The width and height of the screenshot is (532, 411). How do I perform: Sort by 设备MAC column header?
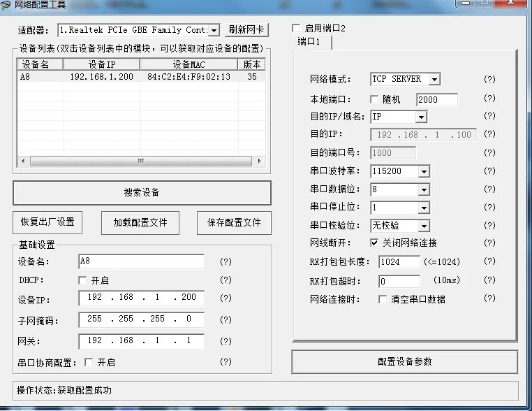click(x=189, y=64)
